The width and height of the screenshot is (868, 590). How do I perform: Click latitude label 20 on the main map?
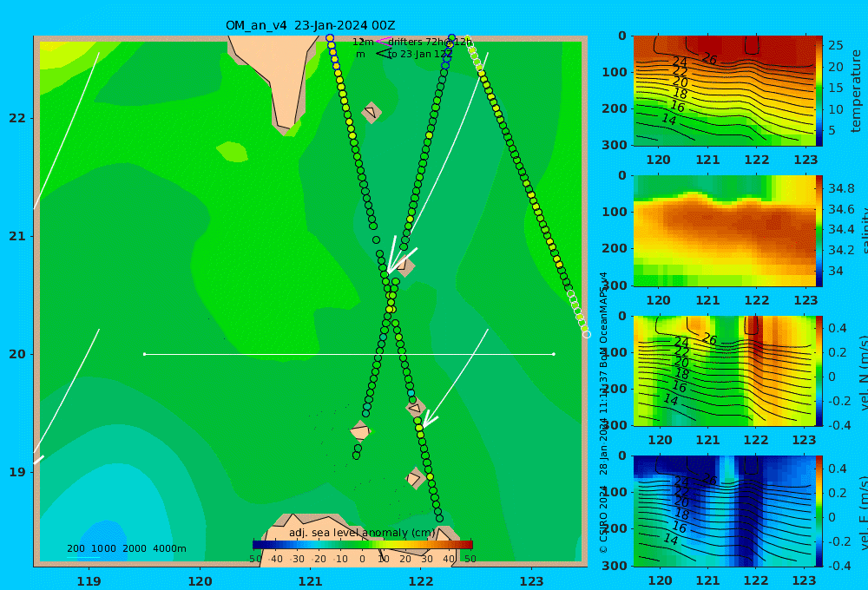click(x=17, y=354)
